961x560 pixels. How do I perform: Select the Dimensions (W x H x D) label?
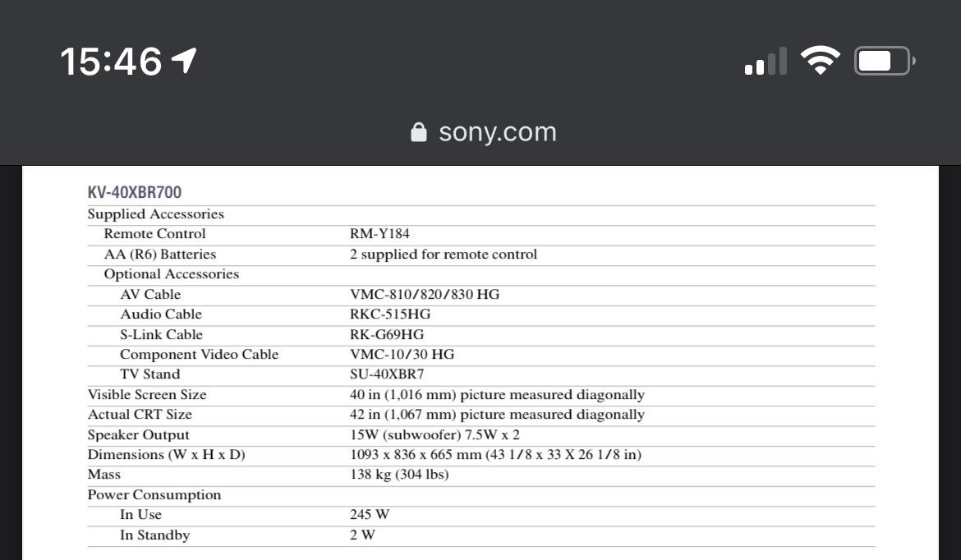coord(167,455)
